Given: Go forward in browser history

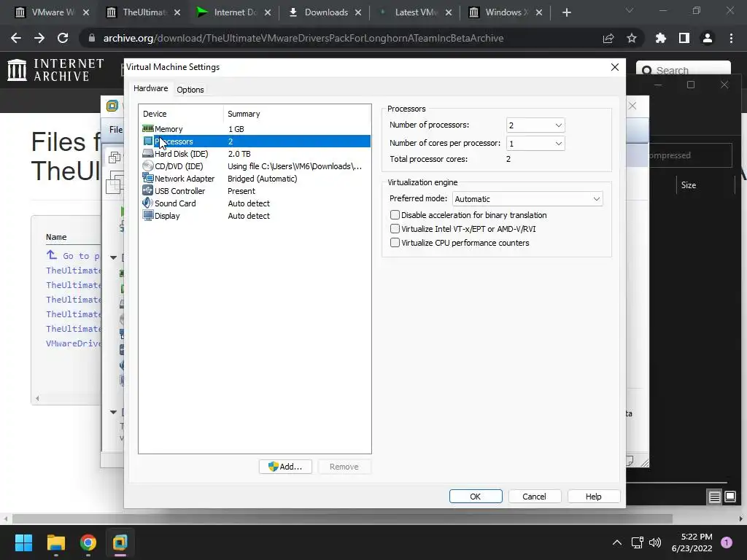Looking at the screenshot, I should (39, 38).
